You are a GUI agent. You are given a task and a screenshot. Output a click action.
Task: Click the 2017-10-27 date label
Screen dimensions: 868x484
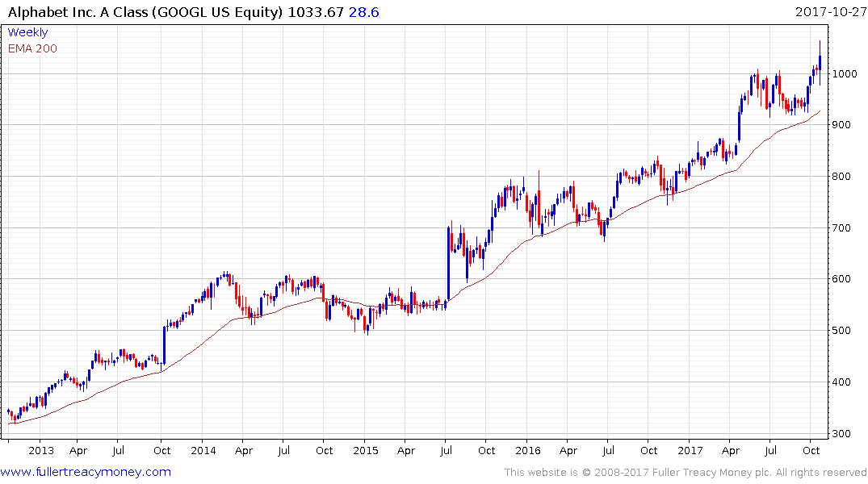[830, 12]
